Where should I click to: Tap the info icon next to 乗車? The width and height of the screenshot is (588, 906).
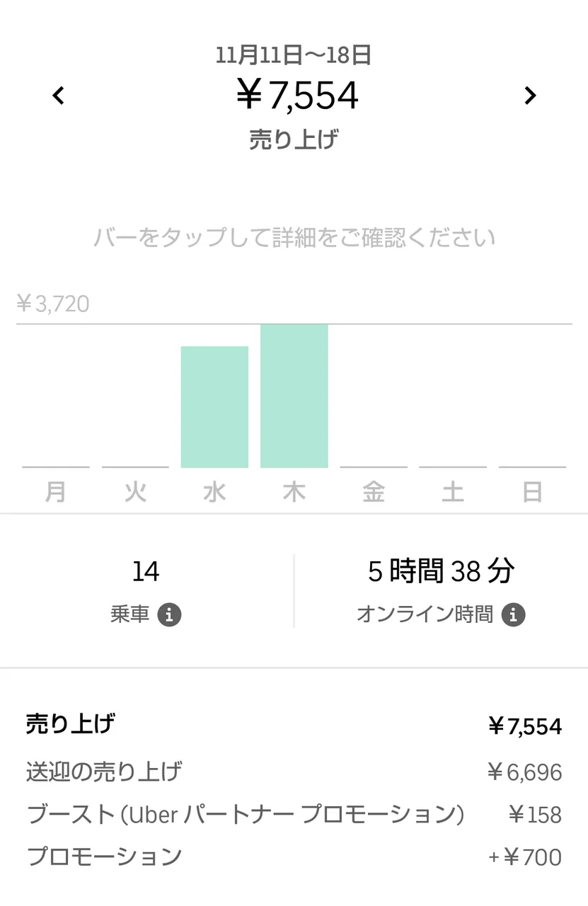coord(169,614)
